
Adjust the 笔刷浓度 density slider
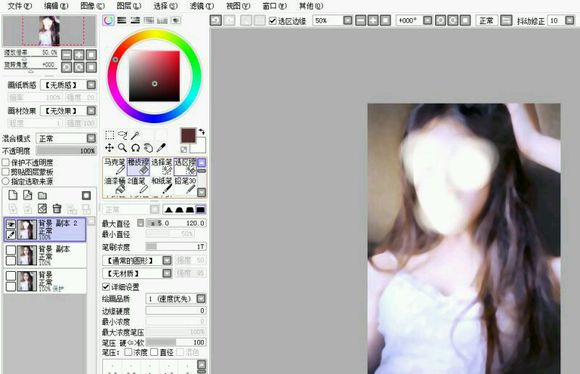(176, 246)
